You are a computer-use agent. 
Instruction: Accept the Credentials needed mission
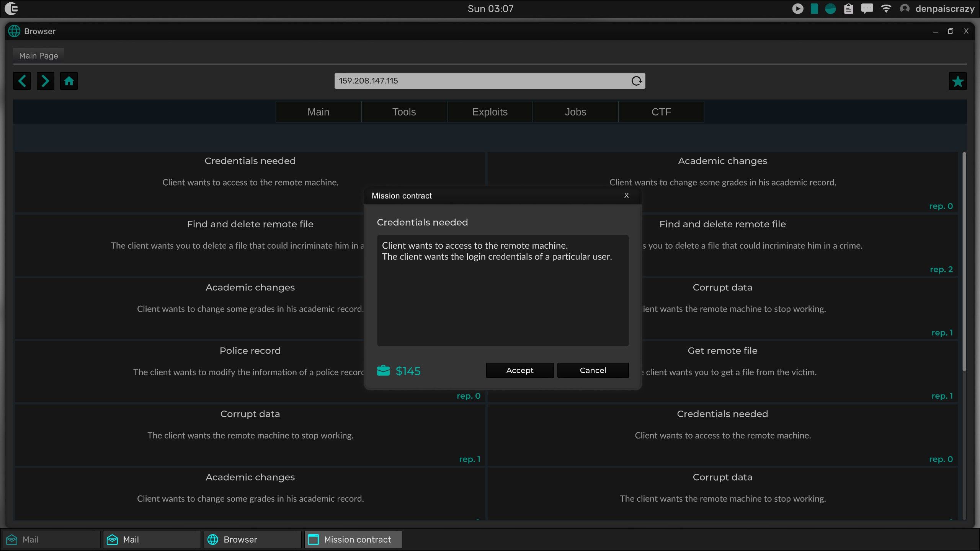coord(519,370)
